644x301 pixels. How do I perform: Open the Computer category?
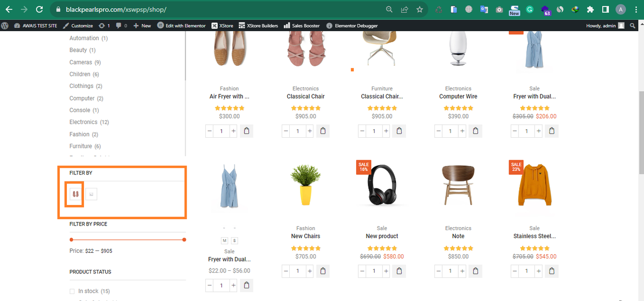(82, 98)
